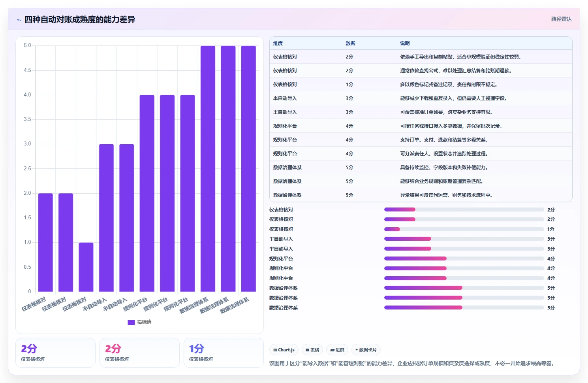
Task: Select row 可分派责任人、设置状态并追踪处理过程。
Action: click(x=421, y=154)
